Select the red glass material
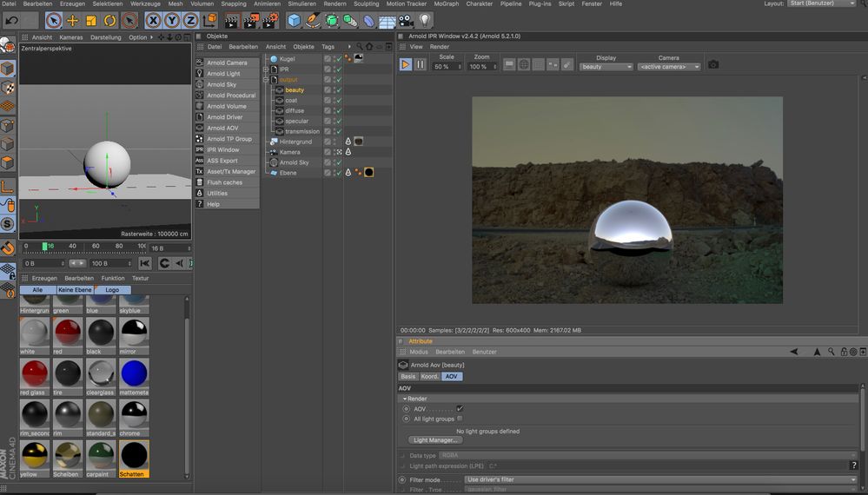This screenshot has height=495, width=868. point(35,375)
